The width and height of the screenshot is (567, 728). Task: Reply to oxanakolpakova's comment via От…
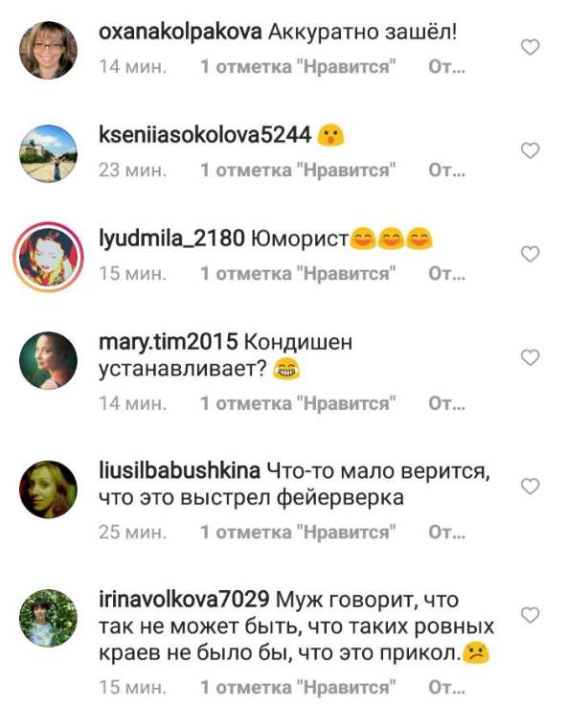446,67
